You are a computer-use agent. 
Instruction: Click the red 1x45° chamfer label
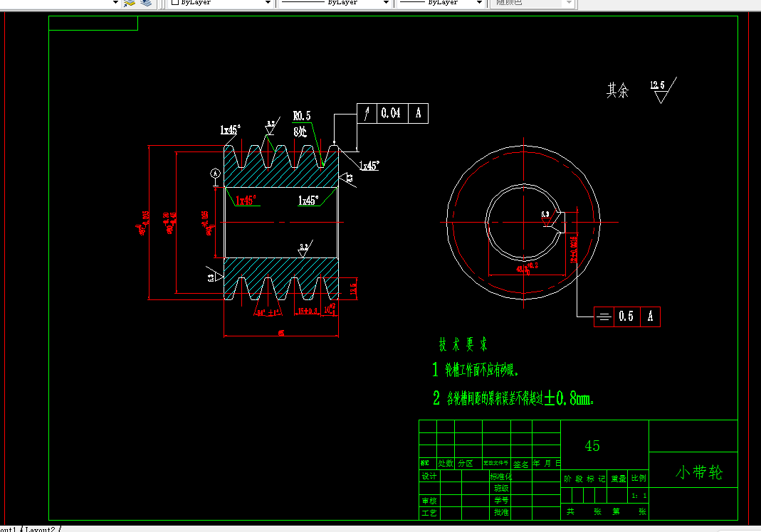click(246, 201)
